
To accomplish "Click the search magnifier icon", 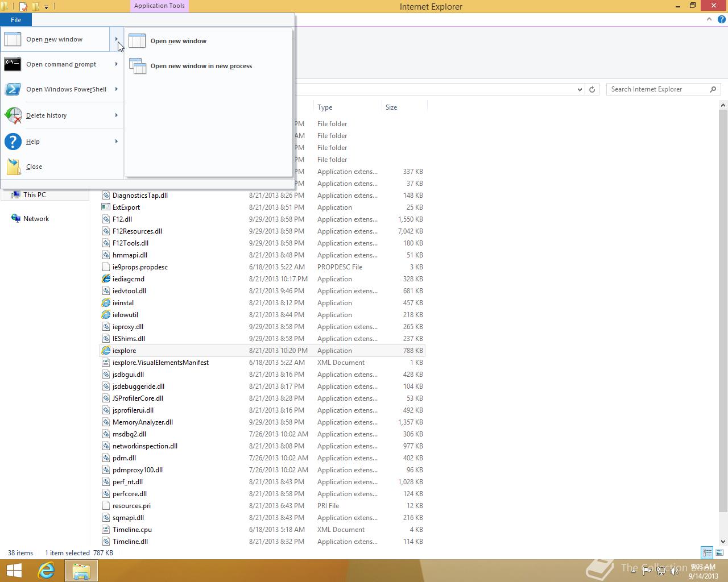I will point(713,89).
